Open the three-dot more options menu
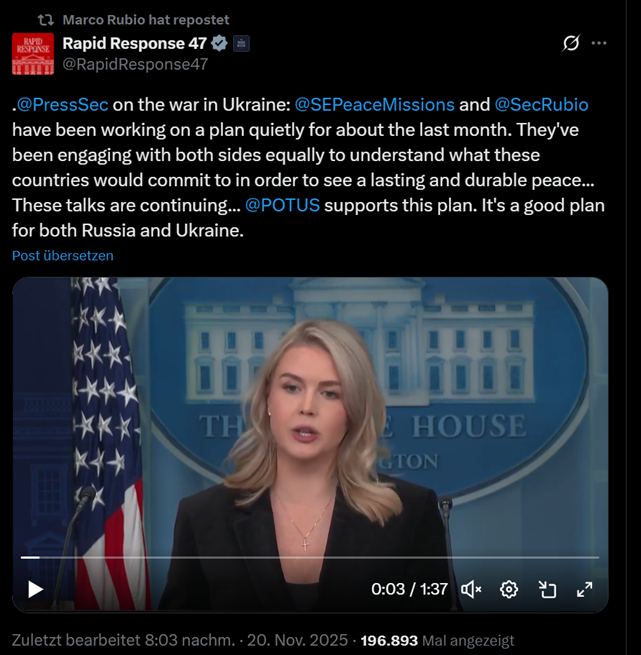Image resolution: width=641 pixels, height=655 pixels. 599,43
